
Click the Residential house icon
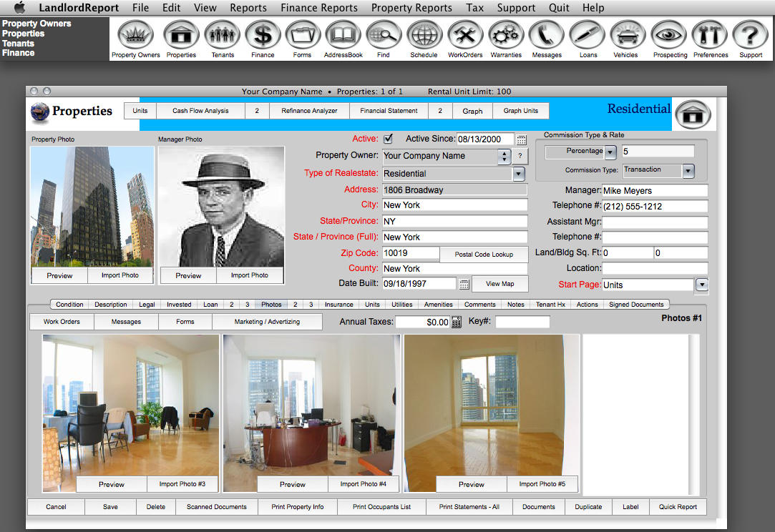693,114
